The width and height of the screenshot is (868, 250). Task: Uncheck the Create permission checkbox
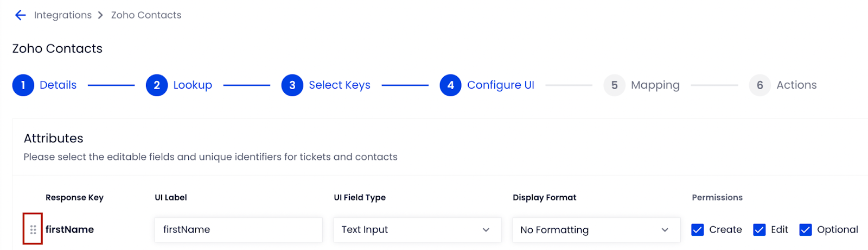tap(698, 230)
